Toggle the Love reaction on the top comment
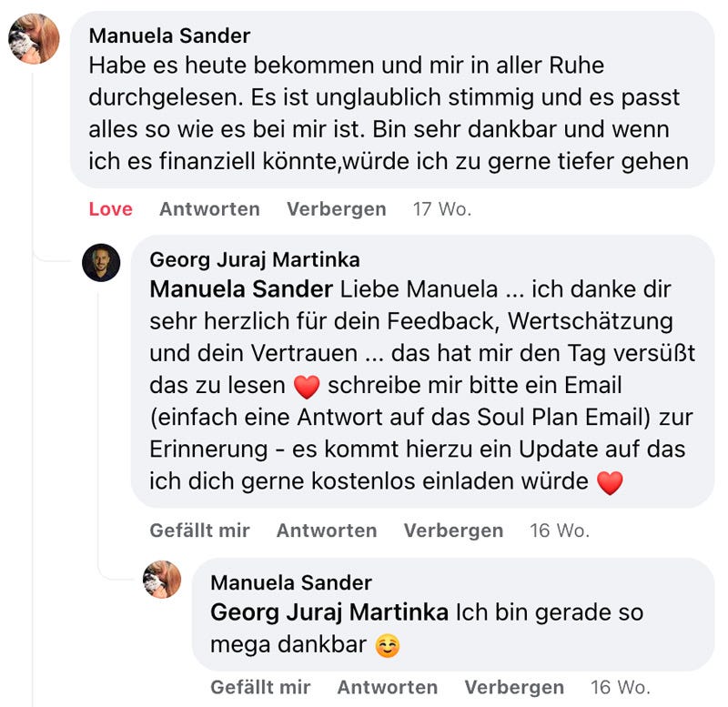The image size is (728, 707). click(110, 209)
